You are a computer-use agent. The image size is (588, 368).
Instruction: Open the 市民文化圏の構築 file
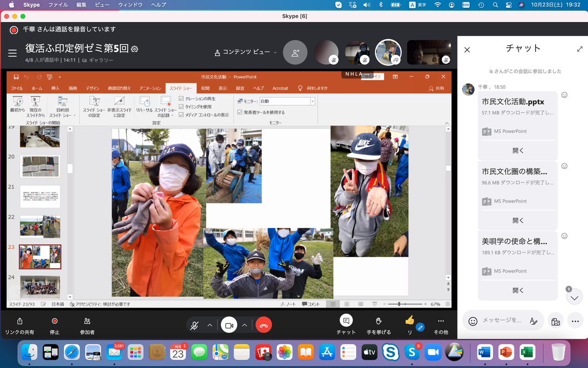coord(518,220)
